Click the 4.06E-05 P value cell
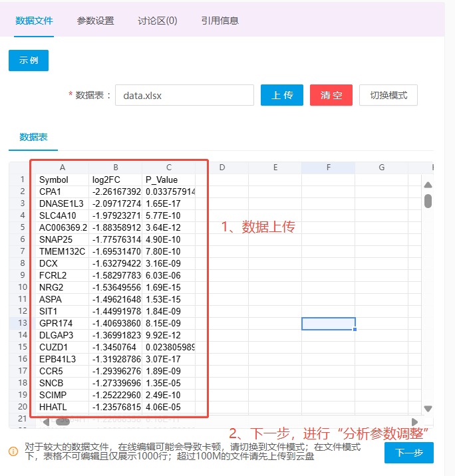Screen dimensions: 455x476 pyautogui.click(x=168, y=407)
